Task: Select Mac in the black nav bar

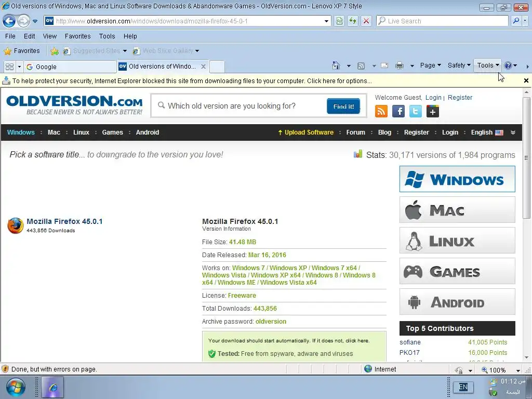Action: 54,132
